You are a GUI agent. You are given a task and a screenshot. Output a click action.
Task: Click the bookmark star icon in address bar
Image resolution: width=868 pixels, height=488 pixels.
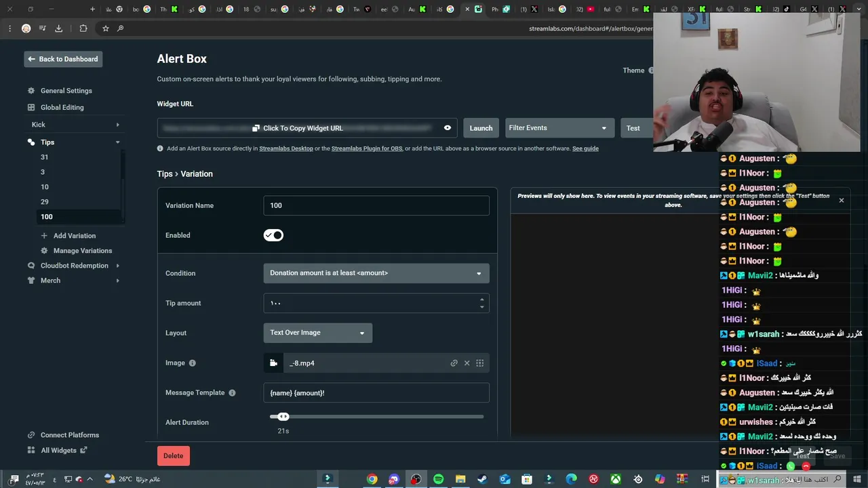point(106,28)
